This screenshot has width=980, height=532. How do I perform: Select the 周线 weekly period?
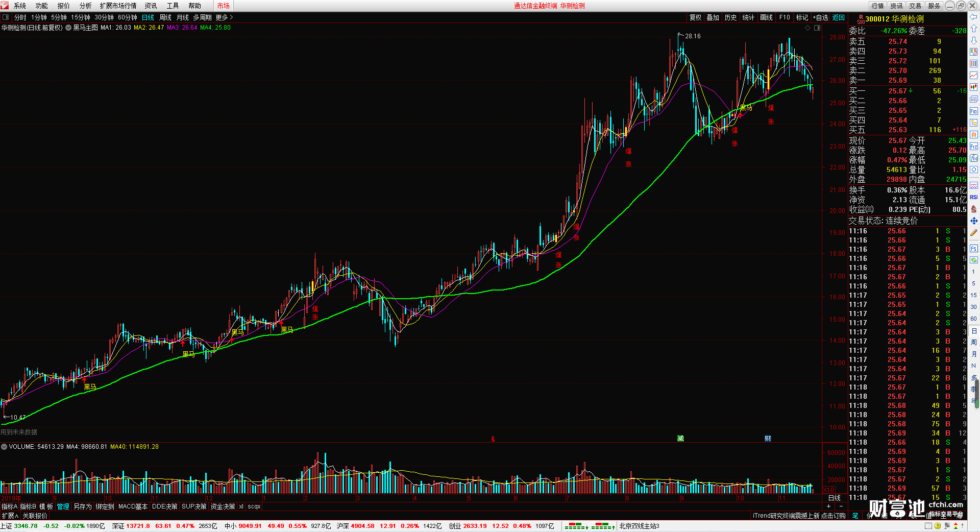(165, 17)
